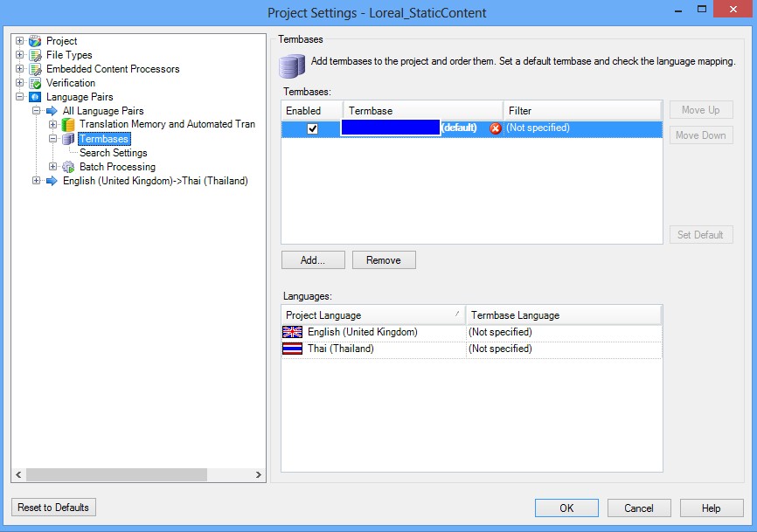The image size is (757, 532).
Task: Click the Project globe icon in tree
Action: (x=35, y=41)
